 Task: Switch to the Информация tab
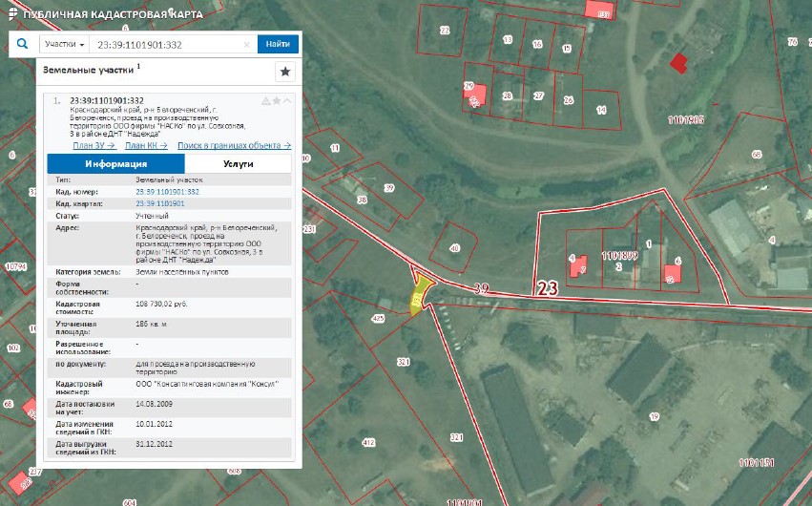[116, 163]
